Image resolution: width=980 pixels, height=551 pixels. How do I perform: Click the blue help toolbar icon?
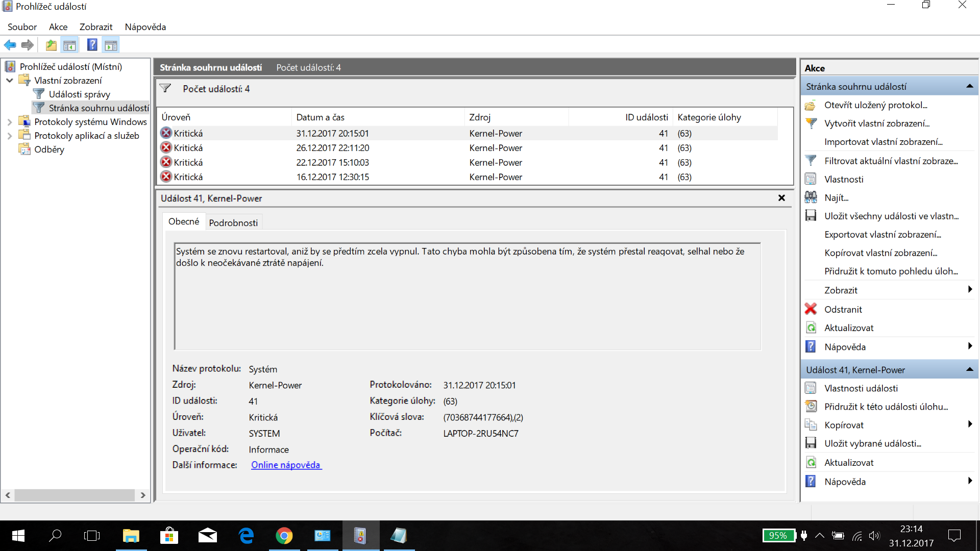[92, 45]
